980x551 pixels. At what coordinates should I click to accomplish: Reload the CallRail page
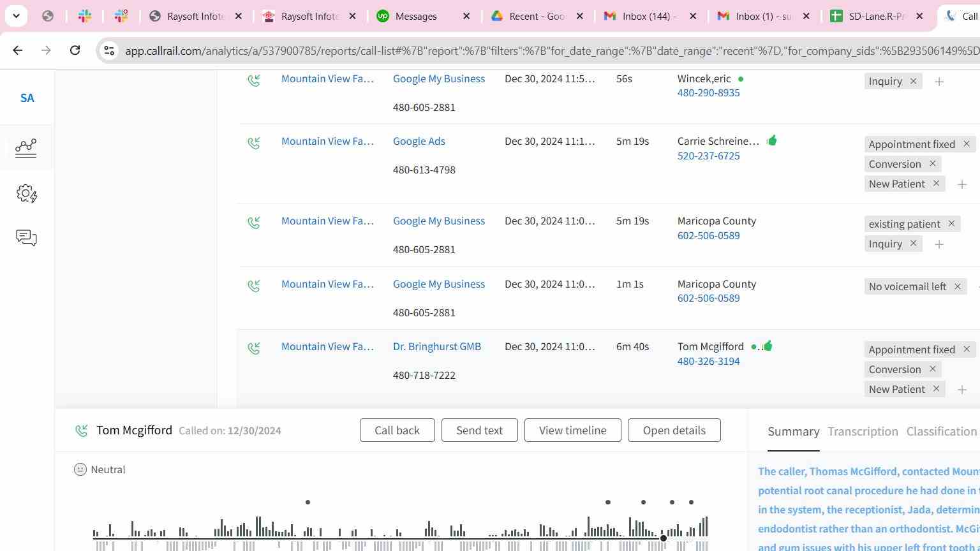point(75,50)
